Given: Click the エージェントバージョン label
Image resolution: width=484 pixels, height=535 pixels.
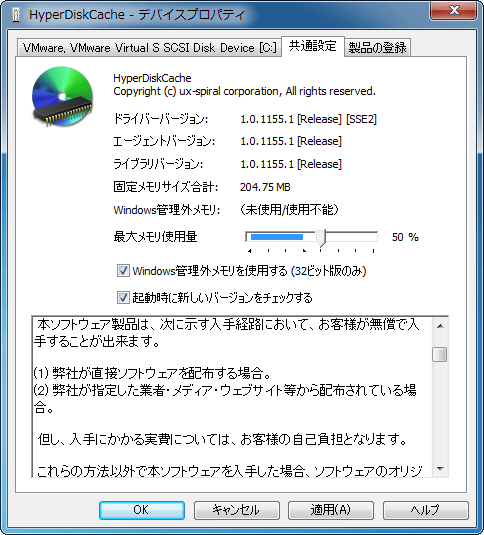Looking at the screenshot, I should tap(164, 141).
